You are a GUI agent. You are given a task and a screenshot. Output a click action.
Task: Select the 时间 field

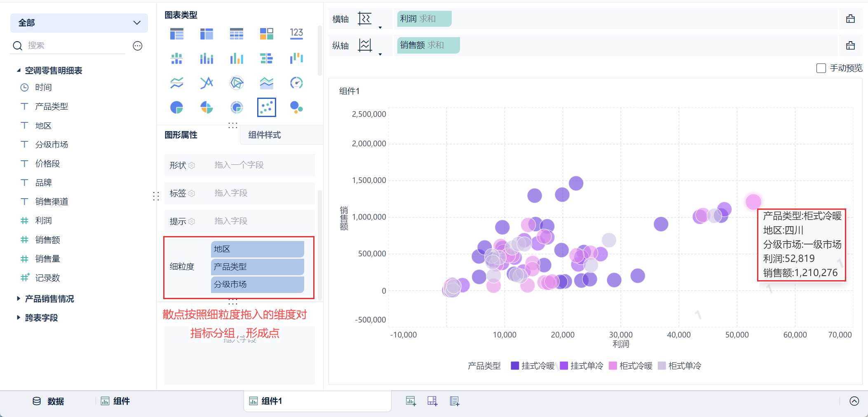point(43,87)
